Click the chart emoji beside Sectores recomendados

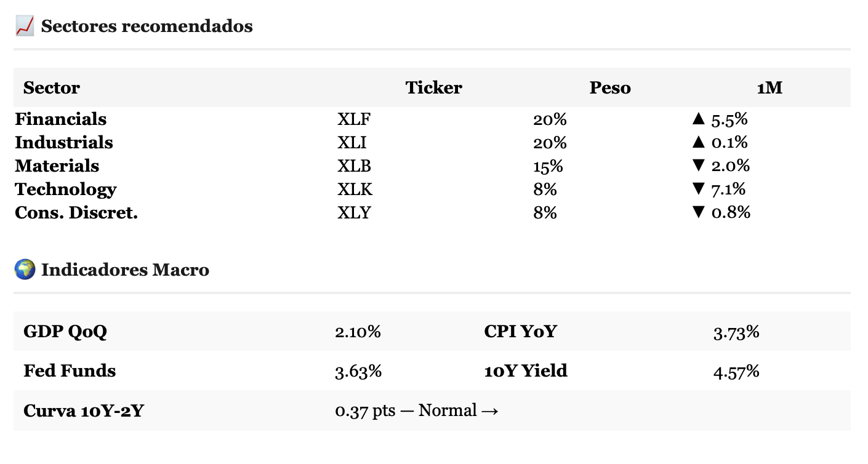pyautogui.click(x=25, y=26)
